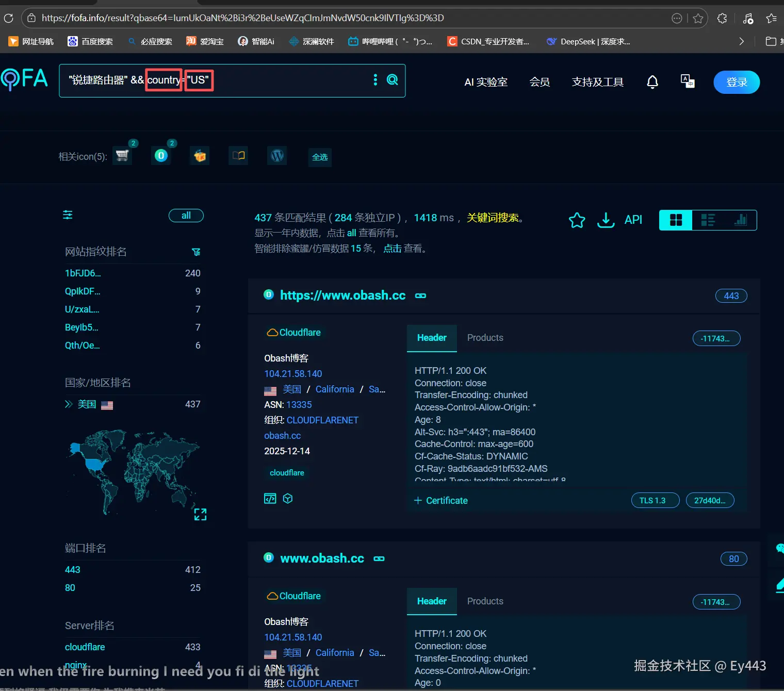Image resolution: width=784 pixels, height=691 pixels.
Task: Open www.obash.cc second result link
Action: click(x=322, y=558)
